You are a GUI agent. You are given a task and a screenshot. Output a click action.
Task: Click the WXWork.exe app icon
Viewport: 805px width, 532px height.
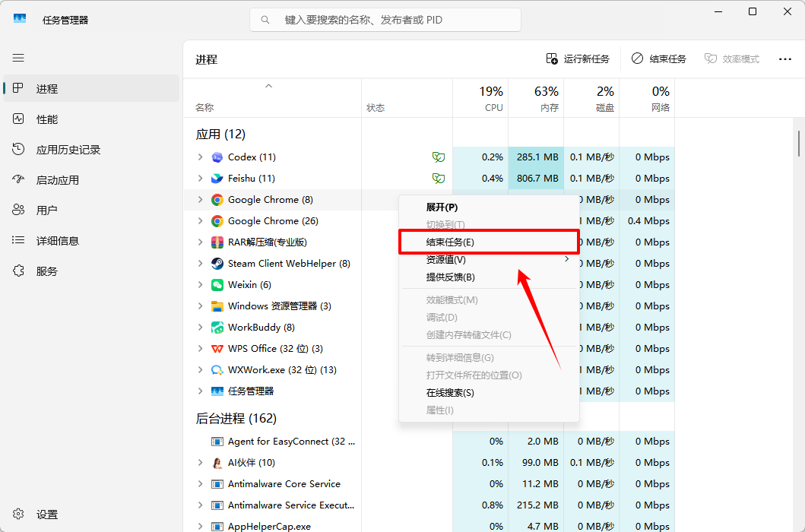pos(217,370)
